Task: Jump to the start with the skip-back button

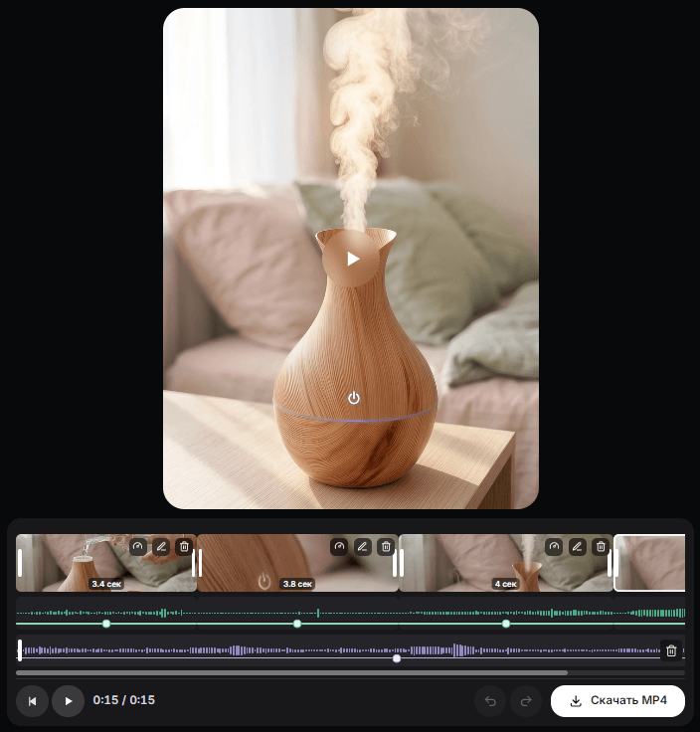Action: click(32, 701)
